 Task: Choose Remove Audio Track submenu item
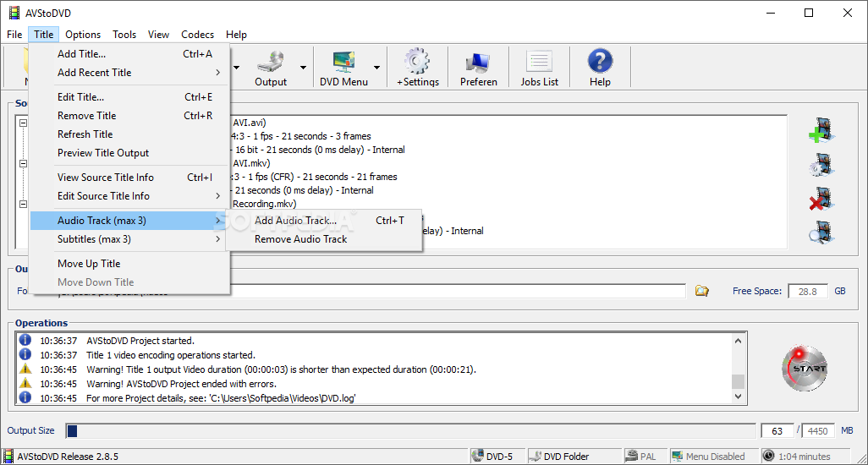324,239
